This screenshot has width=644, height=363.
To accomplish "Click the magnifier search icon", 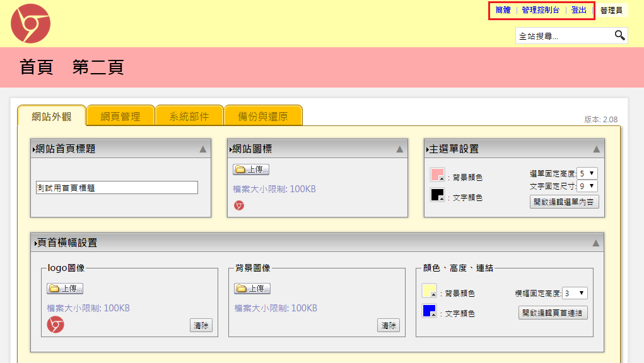I will click(x=619, y=35).
